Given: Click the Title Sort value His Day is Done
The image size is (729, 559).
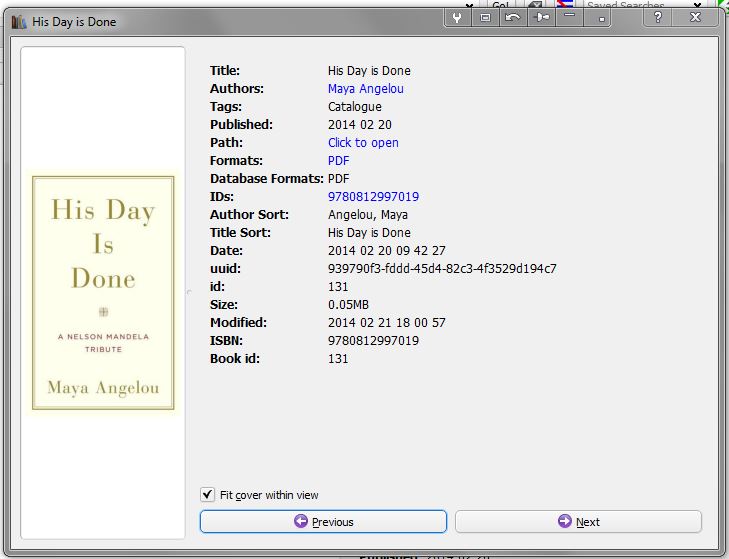Looking at the screenshot, I should coord(369,233).
